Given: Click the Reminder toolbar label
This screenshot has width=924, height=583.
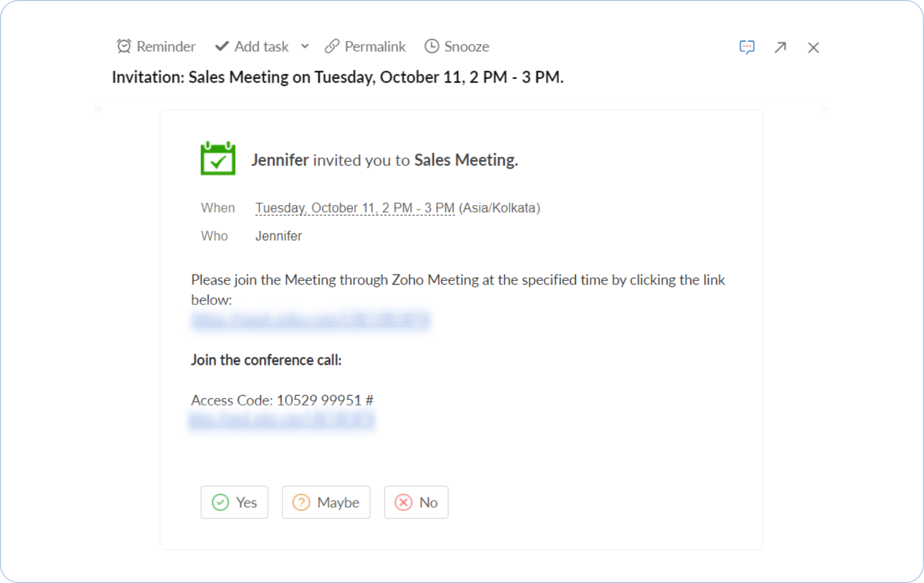Looking at the screenshot, I should [166, 46].
